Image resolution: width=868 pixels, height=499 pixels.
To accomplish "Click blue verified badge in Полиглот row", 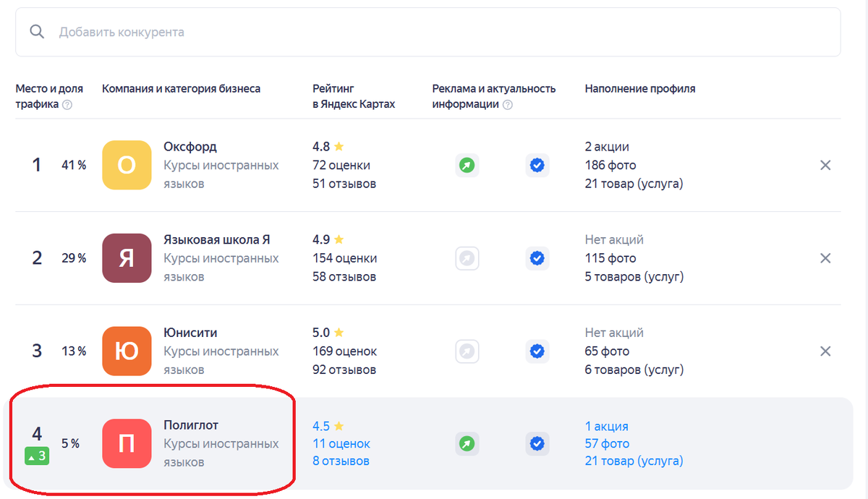I will click(537, 443).
